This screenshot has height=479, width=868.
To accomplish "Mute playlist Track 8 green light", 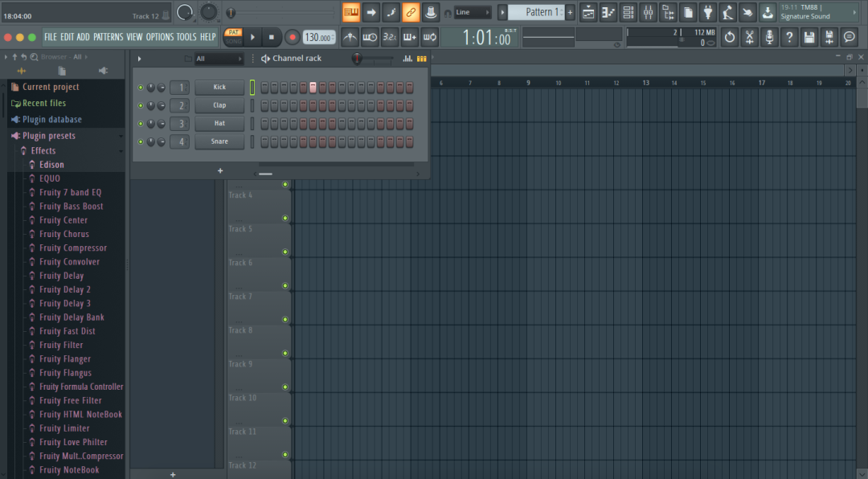I will [x=285, y=354].
